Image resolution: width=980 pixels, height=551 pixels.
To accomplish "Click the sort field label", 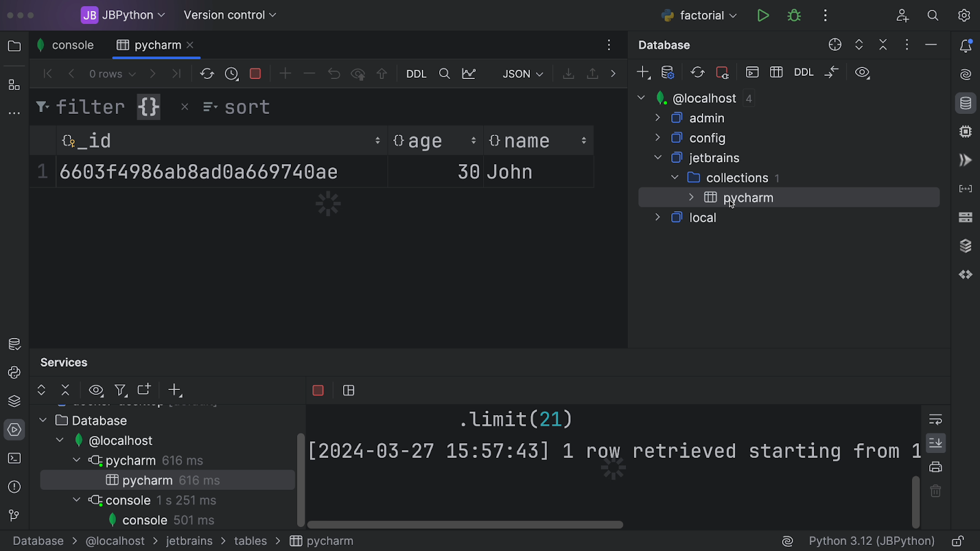I will [x=247, y=108].
